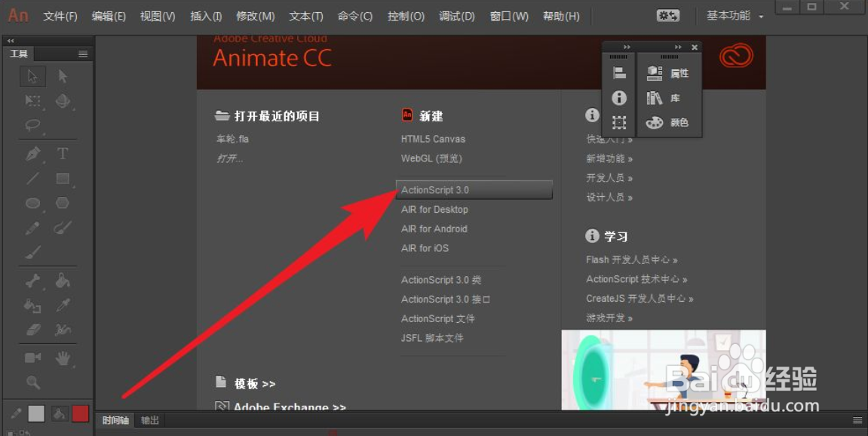
Task: Select the Text tool
Action: 63,153
